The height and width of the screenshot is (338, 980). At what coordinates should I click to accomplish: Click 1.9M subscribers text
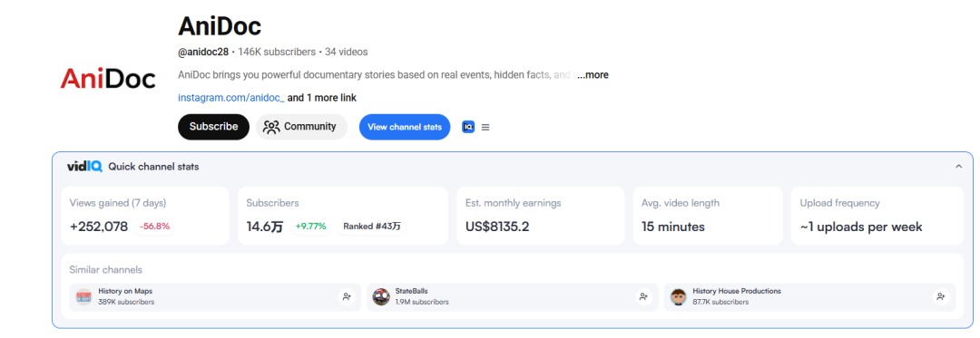click(422, 302)
